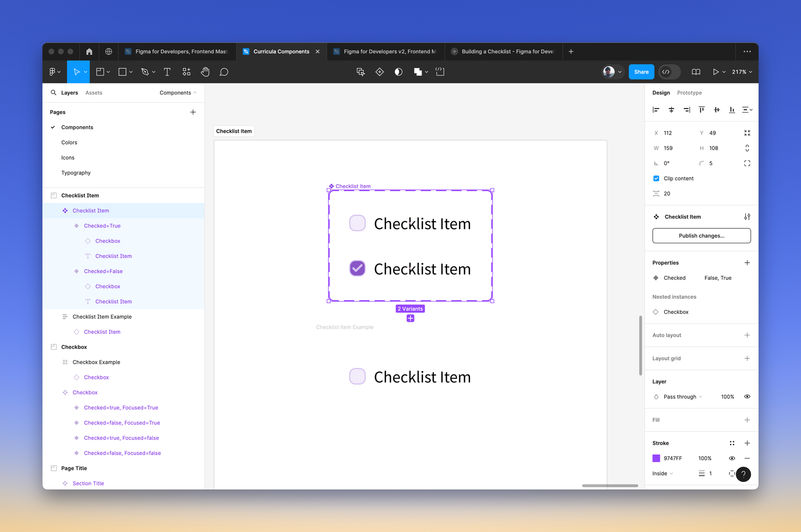Click the blue Share button
The image size is (801, 532).
tap(641, 72)
